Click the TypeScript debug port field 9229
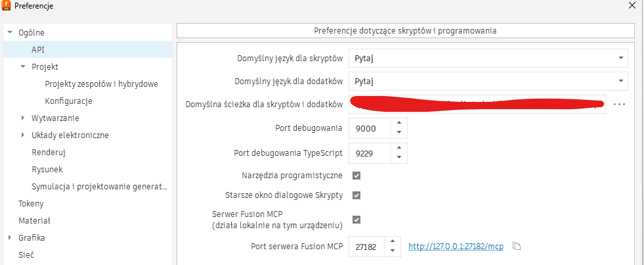The image size is (644, 265). coord(372,153)
